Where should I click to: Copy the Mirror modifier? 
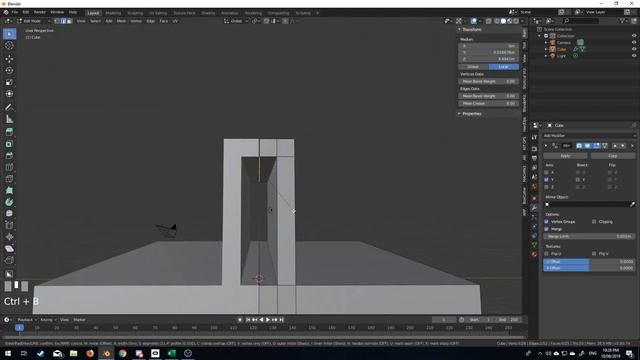613,156
